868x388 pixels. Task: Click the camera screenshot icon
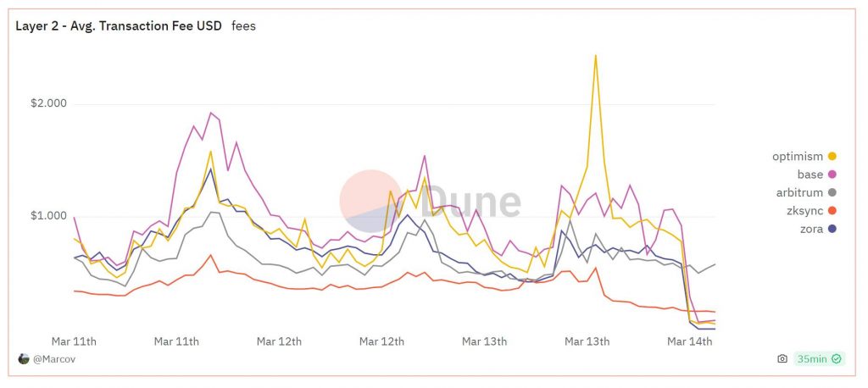click(x=782, y=358)
